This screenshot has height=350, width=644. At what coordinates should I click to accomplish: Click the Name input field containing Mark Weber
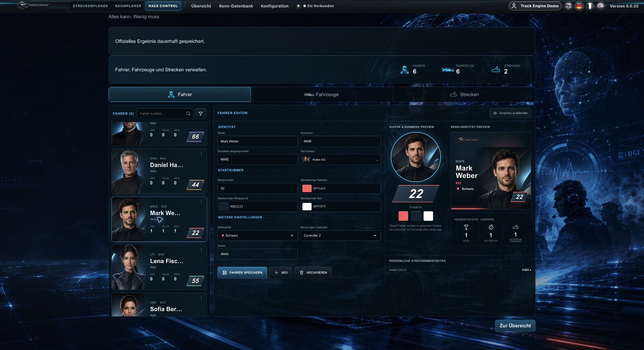click(x=258, y=141)
